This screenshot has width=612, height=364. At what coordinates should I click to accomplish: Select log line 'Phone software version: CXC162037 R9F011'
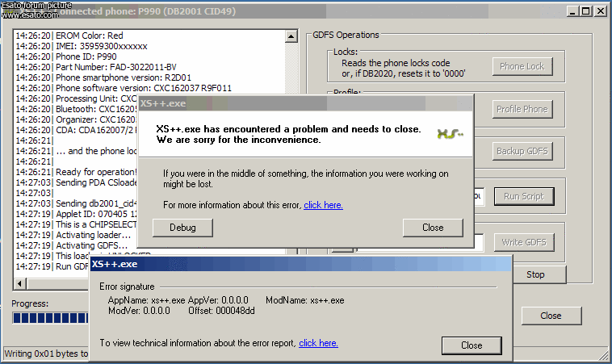point(144,88)
